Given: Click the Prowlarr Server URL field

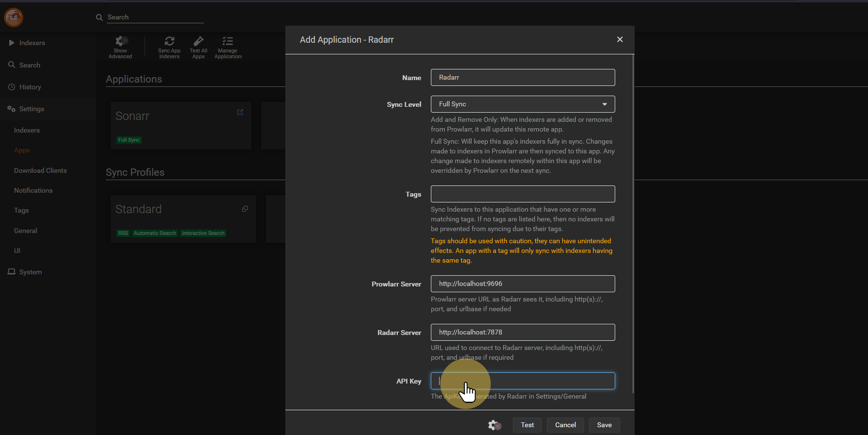Looking at the screenshot, I should click(523, 284).
